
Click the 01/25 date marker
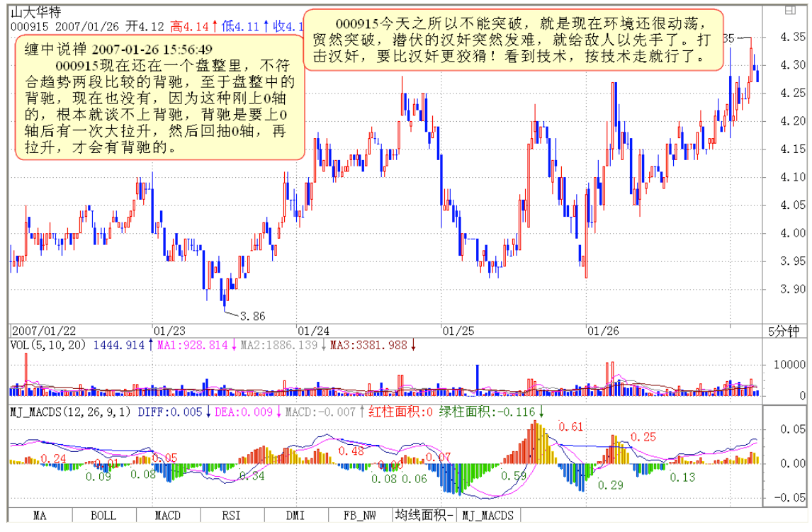[x=458, y=332]
